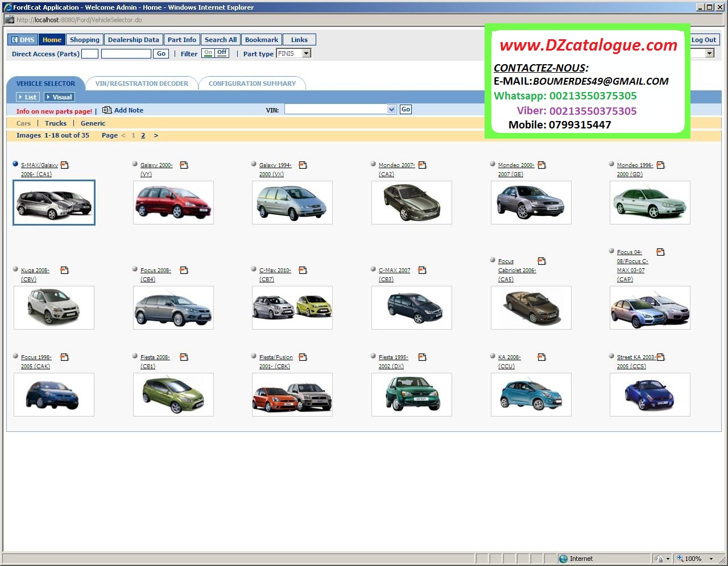Open the Shopping menu
Viewport: 728px width, 566px height.
coord(85,40)
